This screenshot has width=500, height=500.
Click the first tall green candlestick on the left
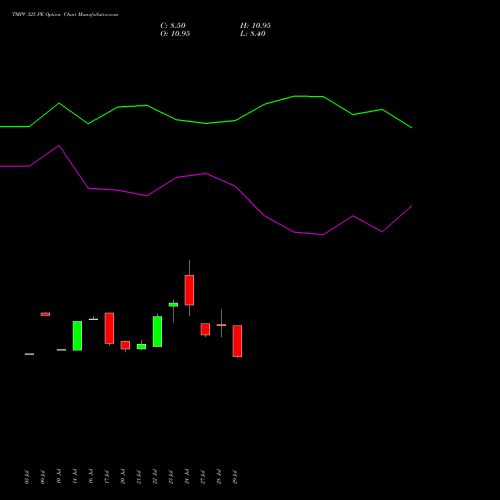[77, 336]
